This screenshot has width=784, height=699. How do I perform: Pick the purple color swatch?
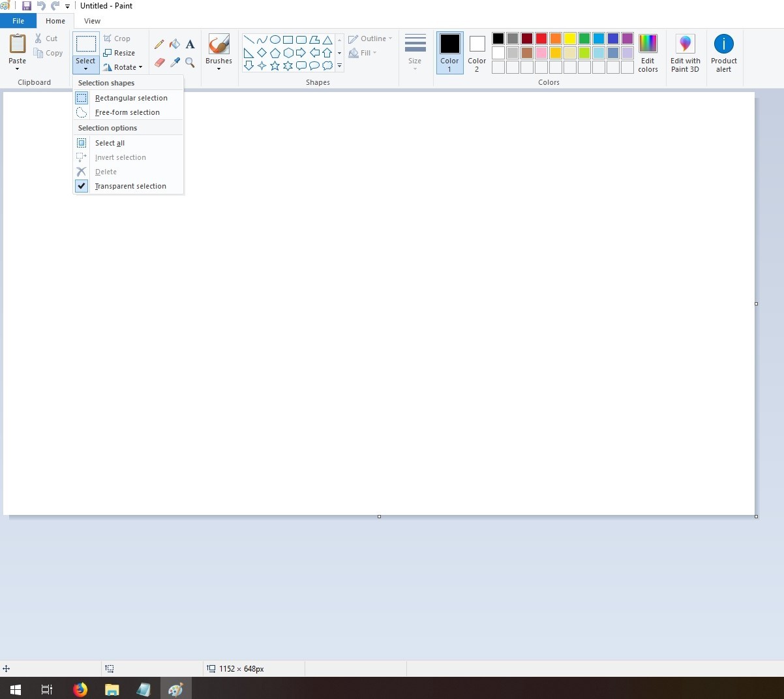pyautogui.click(x=627, y=39)
